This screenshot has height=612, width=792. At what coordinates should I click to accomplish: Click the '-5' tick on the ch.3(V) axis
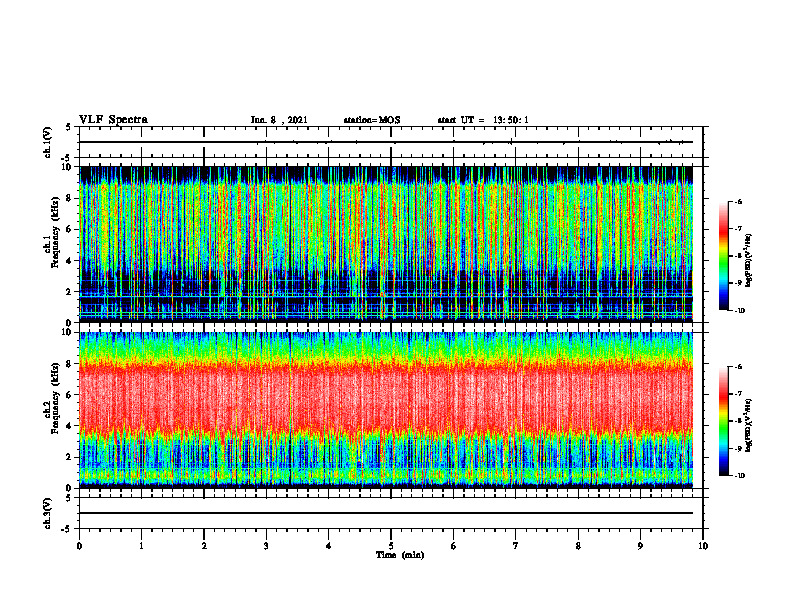(x=67, y=529)
